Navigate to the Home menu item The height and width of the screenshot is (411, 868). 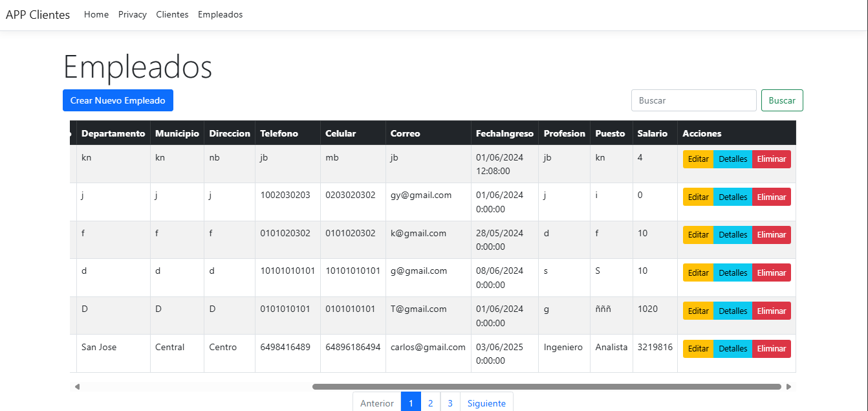click(96, 14)
